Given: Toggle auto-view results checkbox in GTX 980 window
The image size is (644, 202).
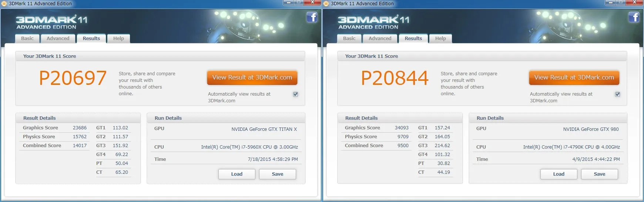Looking at the screenshot, I should (x=617, y=94).
